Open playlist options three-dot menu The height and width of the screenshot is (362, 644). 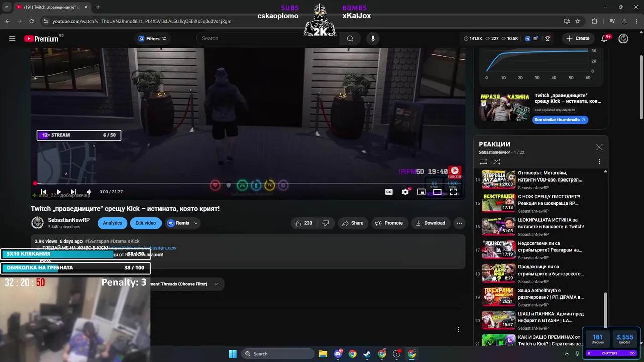tap(599, 162)
